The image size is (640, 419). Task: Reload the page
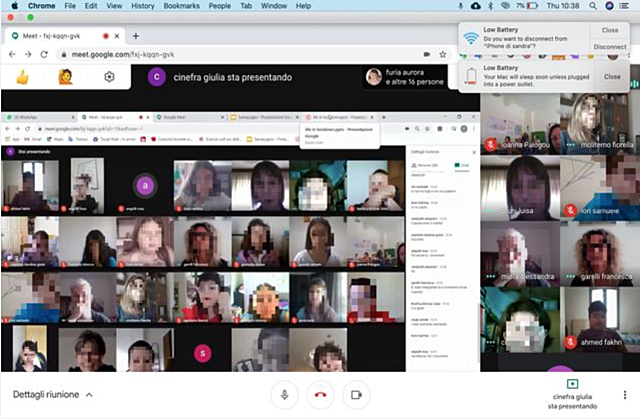pyautogui.click(x=44, y=54)
